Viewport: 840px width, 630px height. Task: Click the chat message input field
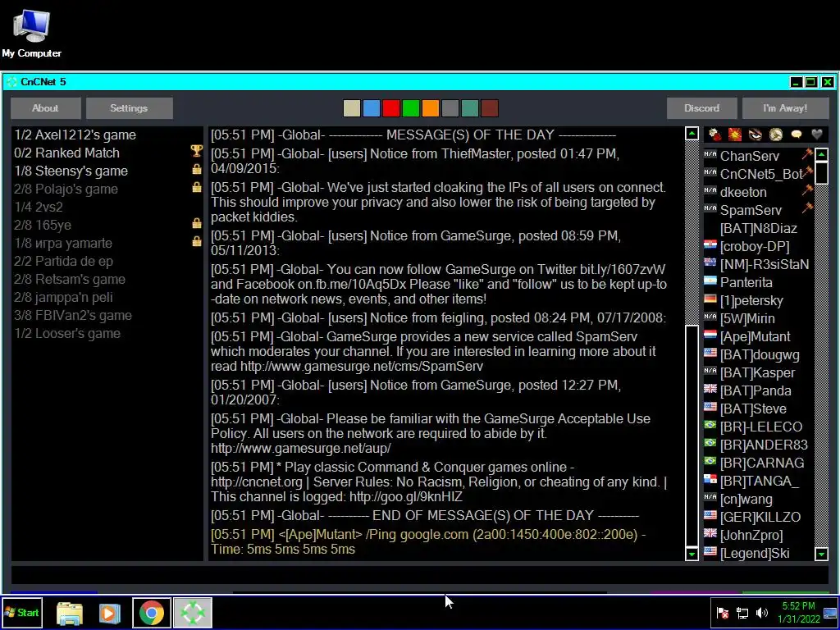pyautogui.click(x=419, y=573)
